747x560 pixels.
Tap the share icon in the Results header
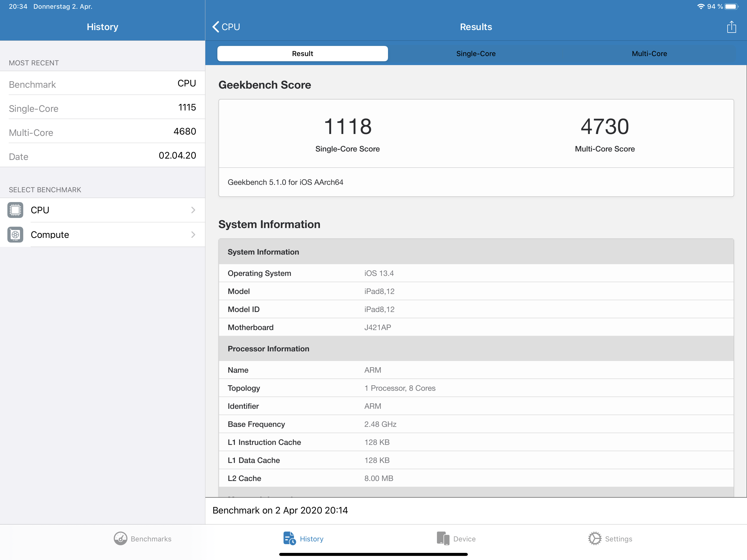tap(731, 27)
